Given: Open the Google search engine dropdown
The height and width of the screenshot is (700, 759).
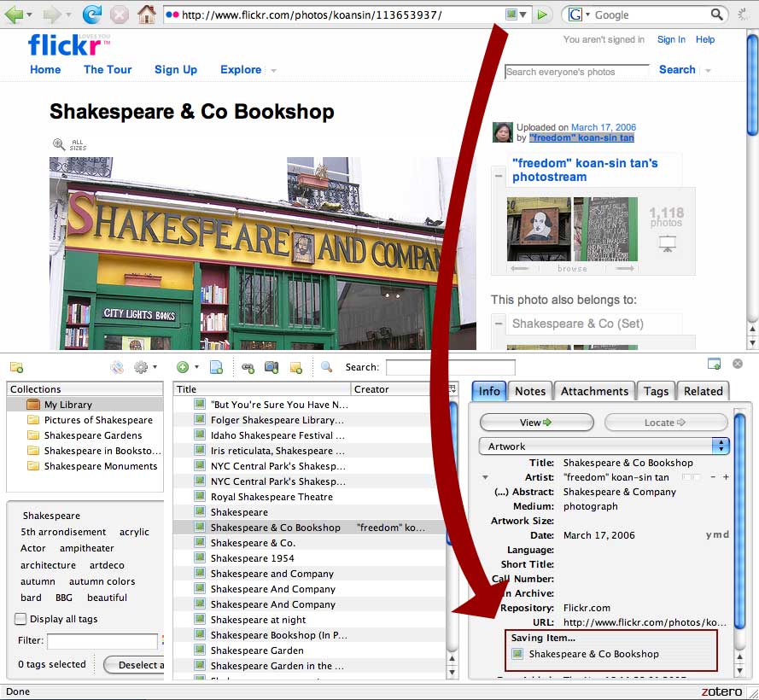Looking at the screenshot, I should tap(588, 15).
